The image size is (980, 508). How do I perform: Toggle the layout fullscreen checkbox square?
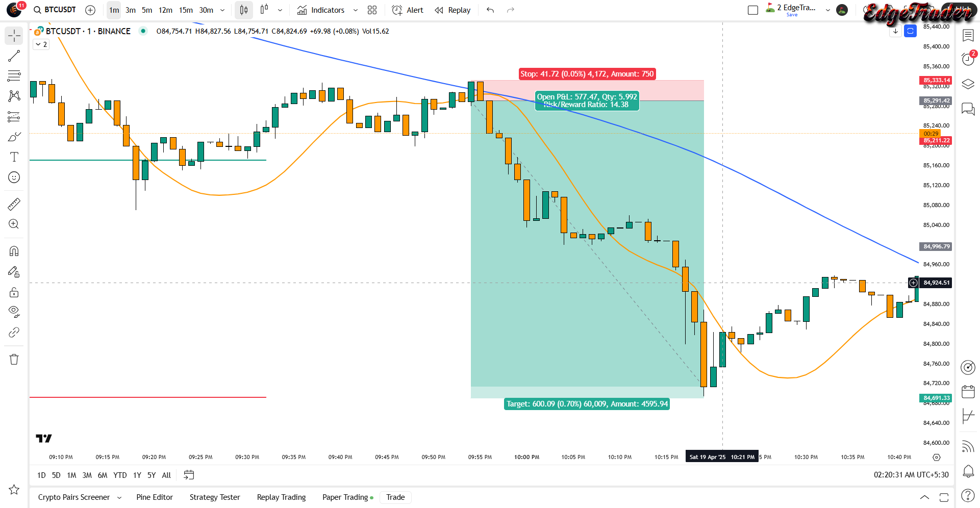tap(753, 10)
